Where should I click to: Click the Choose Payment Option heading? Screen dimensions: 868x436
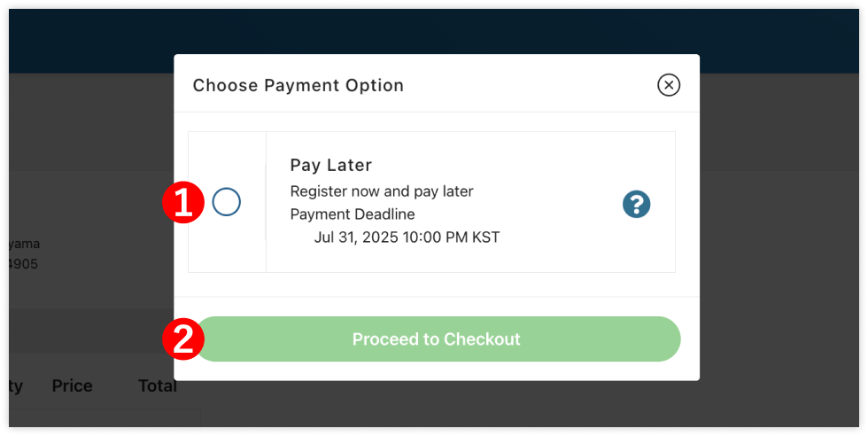298,85
